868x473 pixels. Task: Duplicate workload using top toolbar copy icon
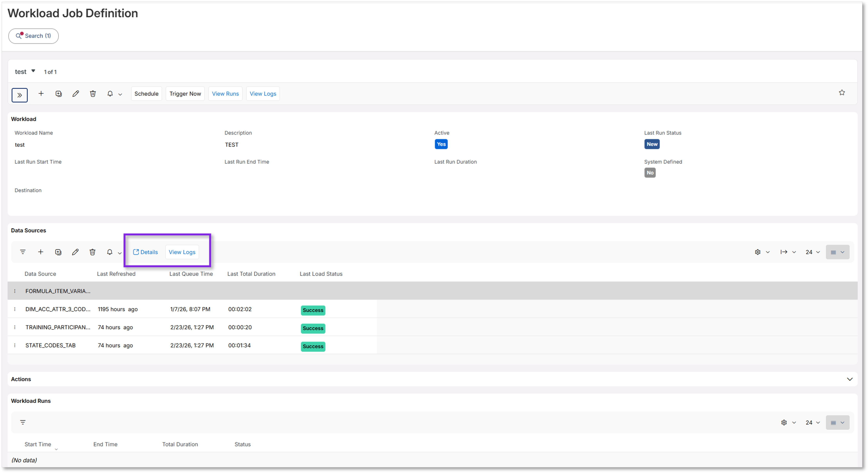click(x=59, y=94)
